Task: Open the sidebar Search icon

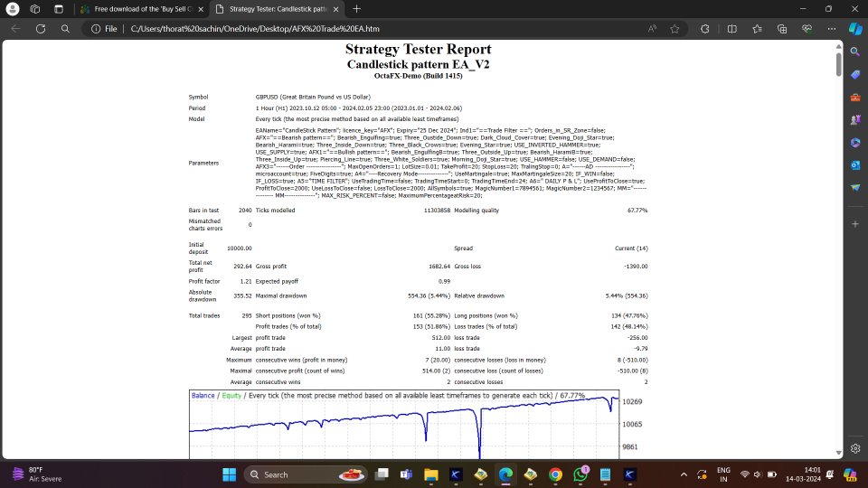Action: click(855, 52)
